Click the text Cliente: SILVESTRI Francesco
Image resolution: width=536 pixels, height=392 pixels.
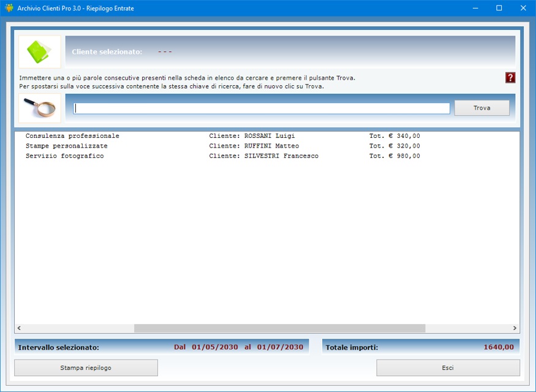click(263, 156)
